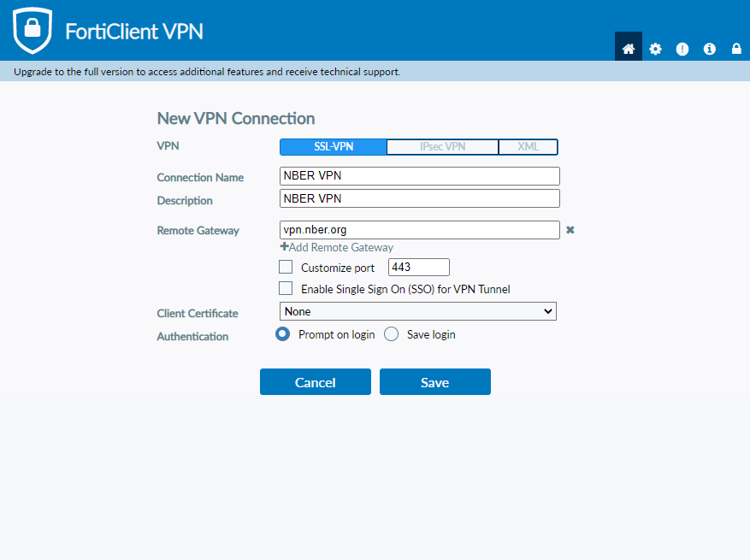The image size is (750, 560).
Task: Click the padlock icon in header
Action: [x=735, y=49]
